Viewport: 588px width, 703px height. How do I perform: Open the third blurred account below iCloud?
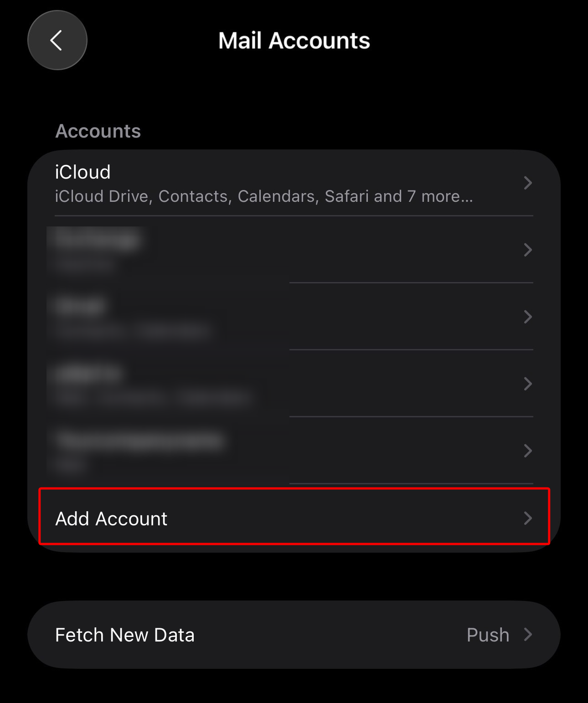click(273, 384)
